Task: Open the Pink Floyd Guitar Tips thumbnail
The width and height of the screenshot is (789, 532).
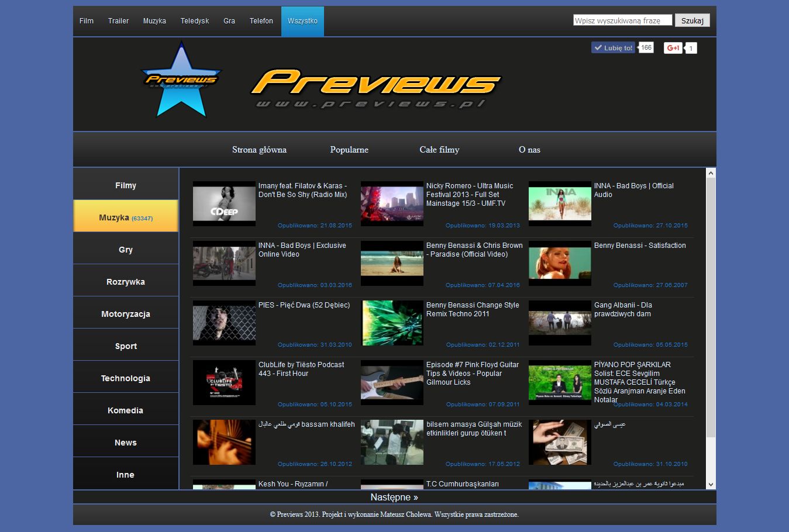Action: coord(392,382)
